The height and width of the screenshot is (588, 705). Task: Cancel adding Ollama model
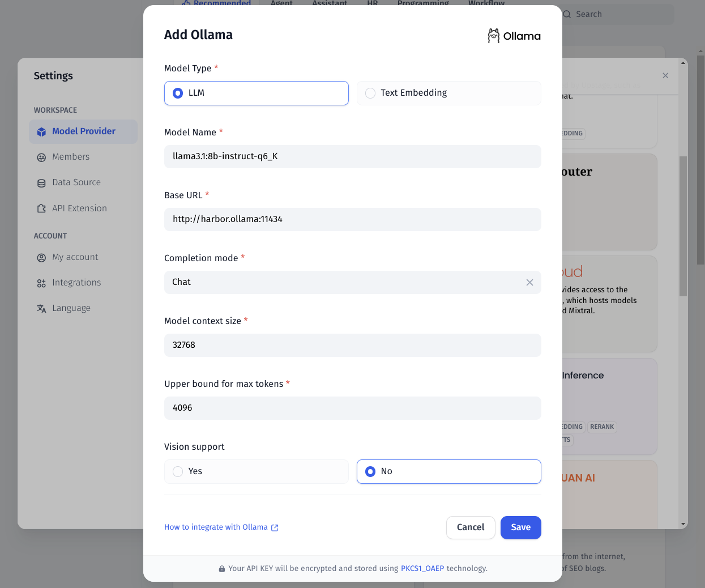pyautogui.click(x=471, y=527)
